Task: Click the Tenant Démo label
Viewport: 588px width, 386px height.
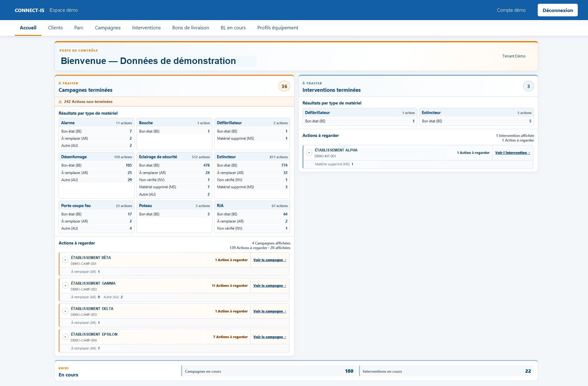Action: tap(514, 56)
